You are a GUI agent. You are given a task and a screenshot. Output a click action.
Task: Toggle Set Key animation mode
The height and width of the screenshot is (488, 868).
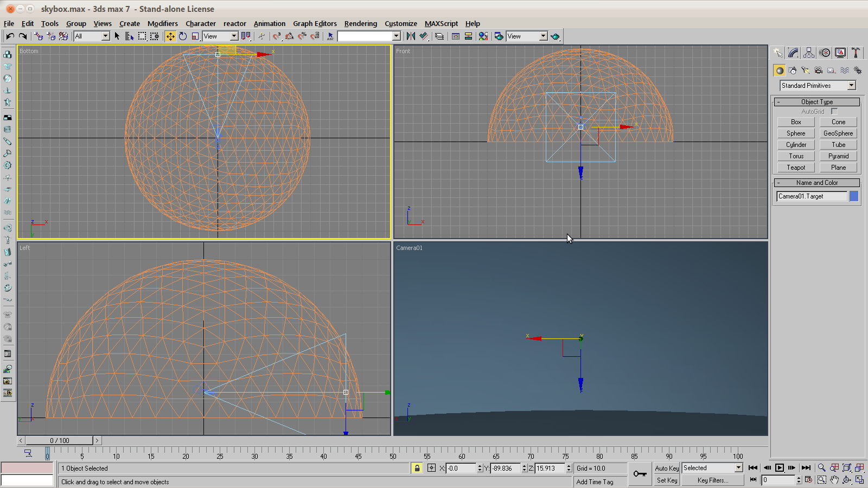point(667,480)
